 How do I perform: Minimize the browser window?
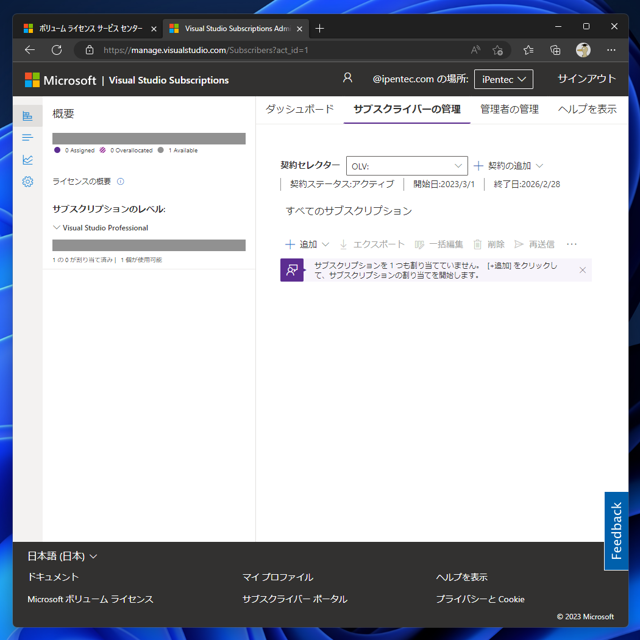[x=558, y=27]
